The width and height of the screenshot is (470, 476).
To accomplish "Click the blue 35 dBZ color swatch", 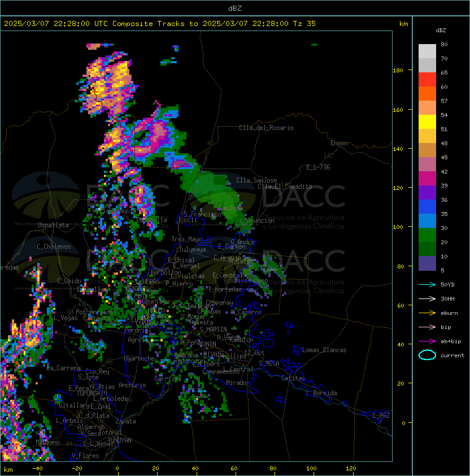I will 427,206.
